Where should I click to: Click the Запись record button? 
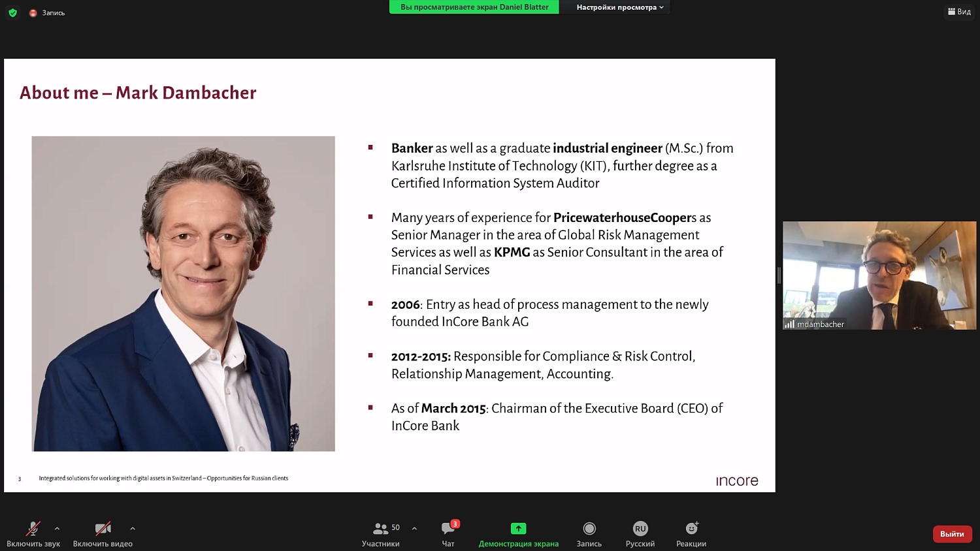[589, 533]
